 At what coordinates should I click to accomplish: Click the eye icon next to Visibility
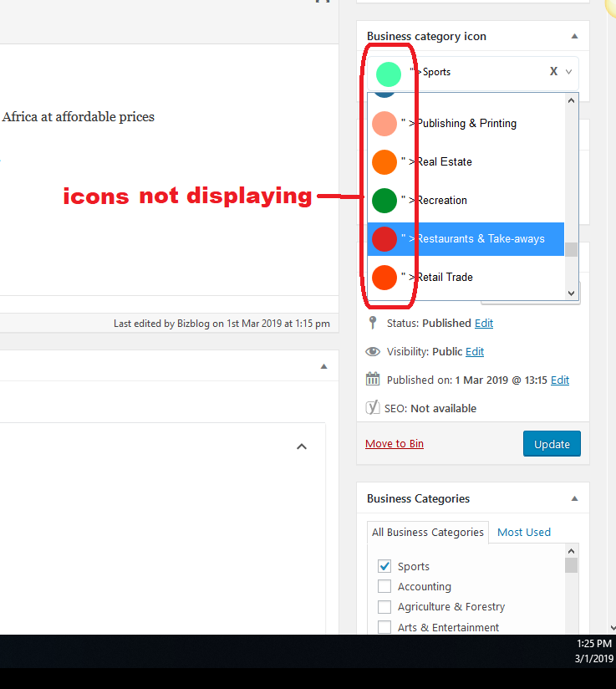point(373,352)
